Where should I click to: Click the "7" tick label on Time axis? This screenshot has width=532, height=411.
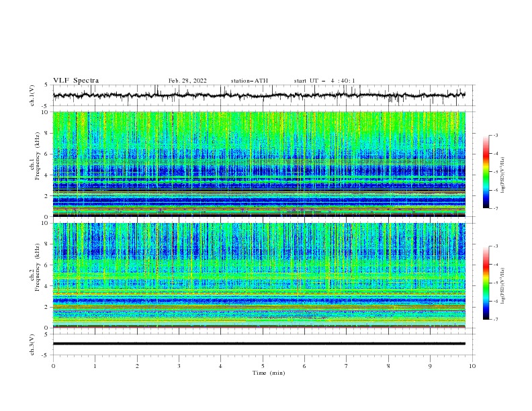coord(347,366)
